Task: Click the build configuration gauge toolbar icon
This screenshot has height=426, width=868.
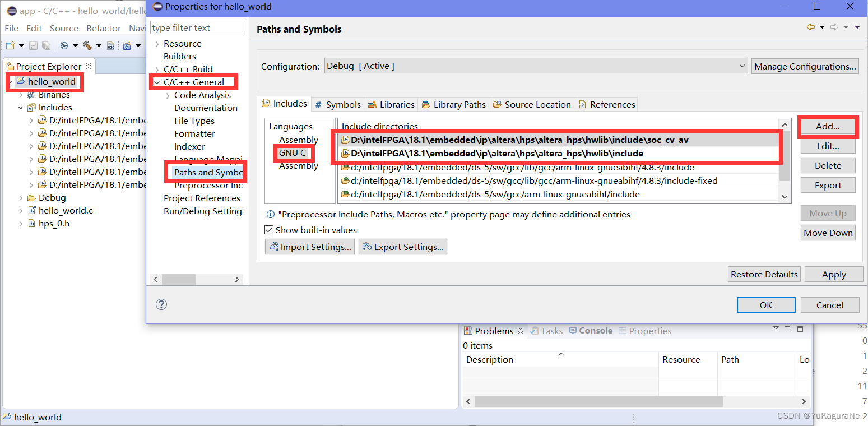Action: [x=63, y=45]
